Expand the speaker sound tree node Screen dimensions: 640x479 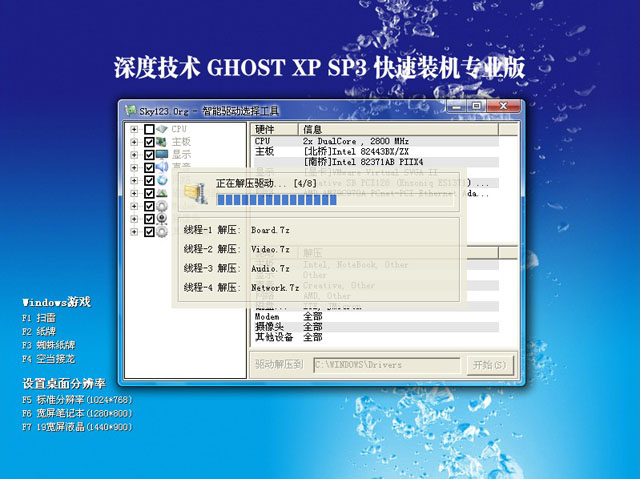tap(134, 167)
